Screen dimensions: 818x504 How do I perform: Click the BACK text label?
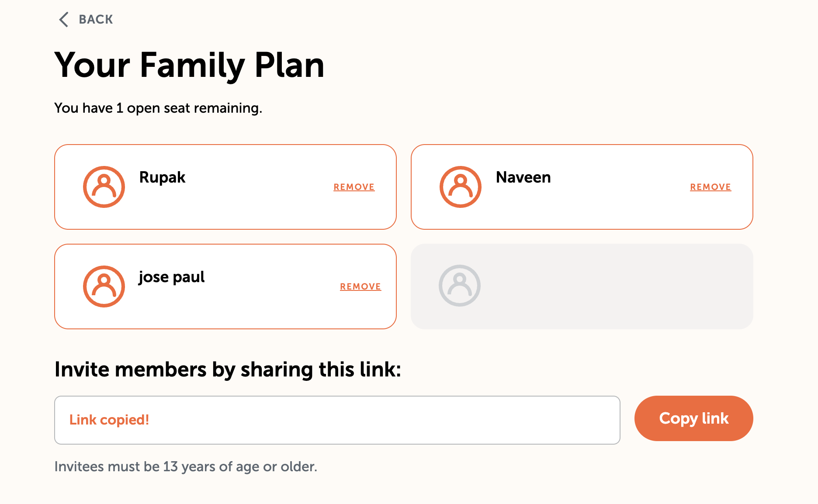(96, 20)
